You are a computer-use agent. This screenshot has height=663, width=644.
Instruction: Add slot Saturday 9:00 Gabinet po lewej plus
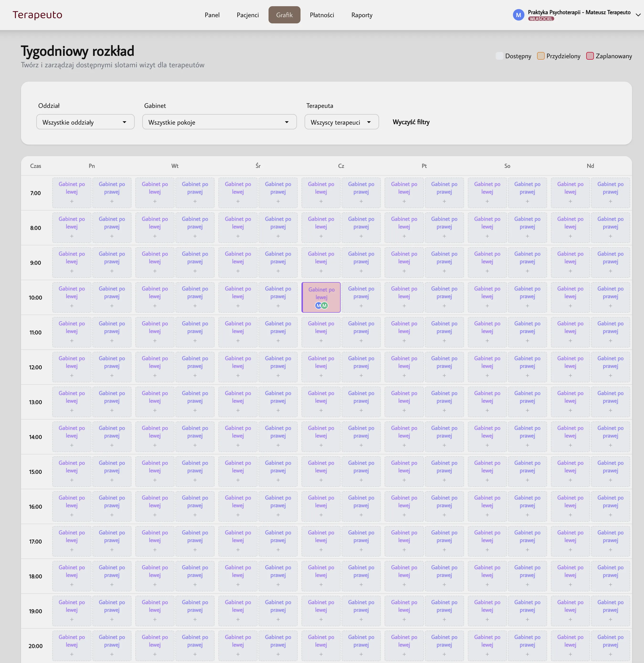point(487,271)
